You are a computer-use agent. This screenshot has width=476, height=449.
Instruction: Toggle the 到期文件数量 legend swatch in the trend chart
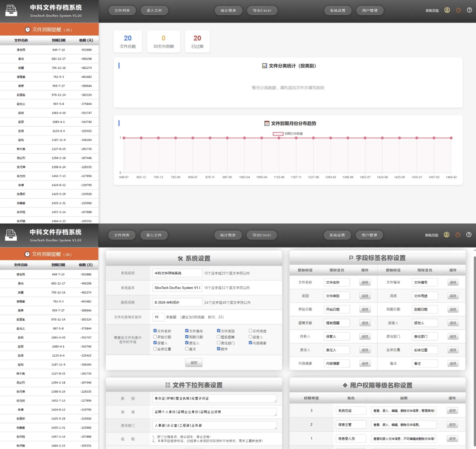[278, 134]
